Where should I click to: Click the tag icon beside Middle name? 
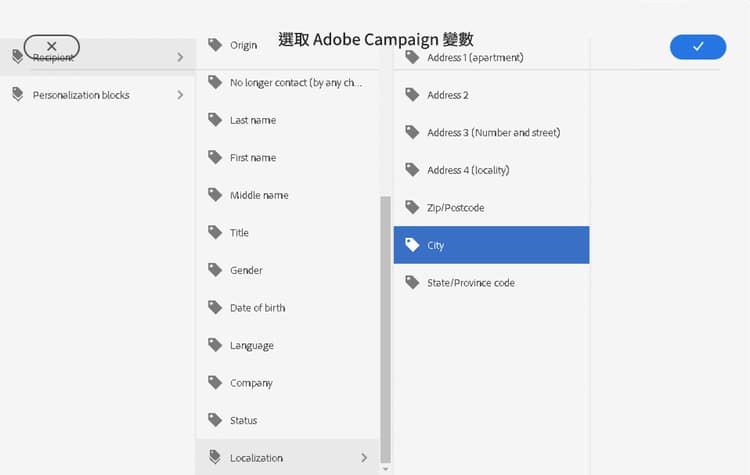click(x=215, y=195)
